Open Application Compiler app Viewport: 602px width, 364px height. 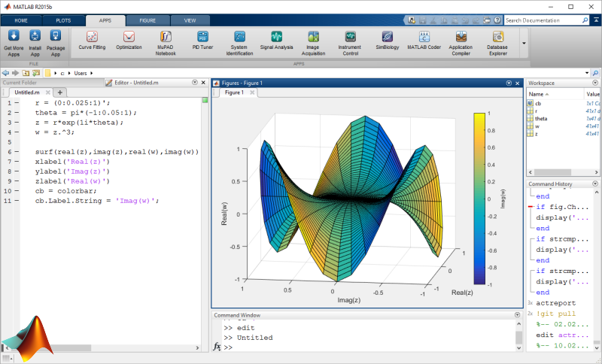(461, 43)
